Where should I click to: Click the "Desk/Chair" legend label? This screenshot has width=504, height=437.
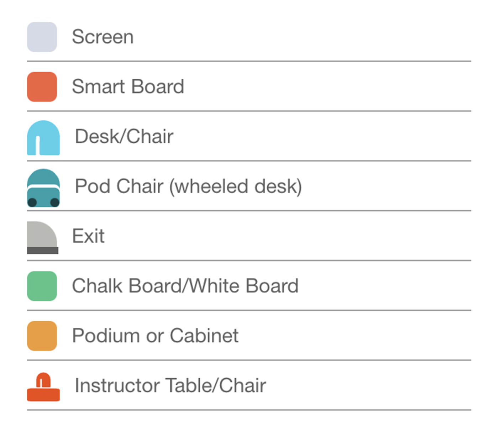point(124,137)
